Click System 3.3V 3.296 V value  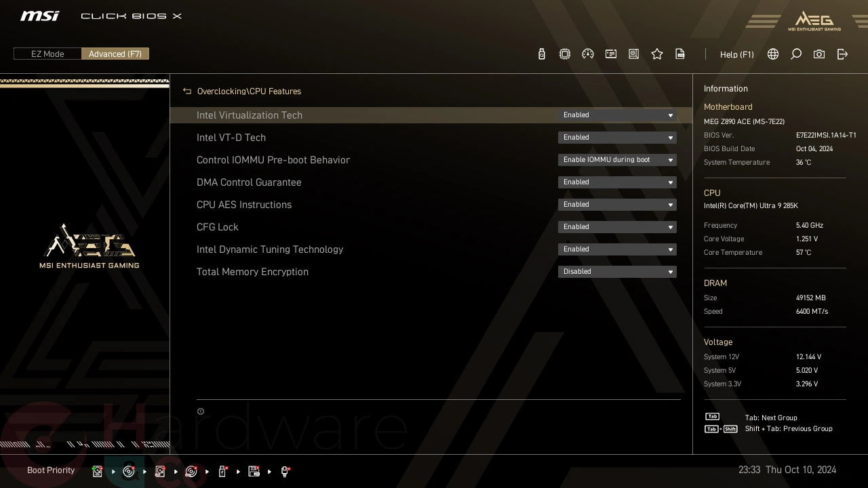[x=807, y=384]
